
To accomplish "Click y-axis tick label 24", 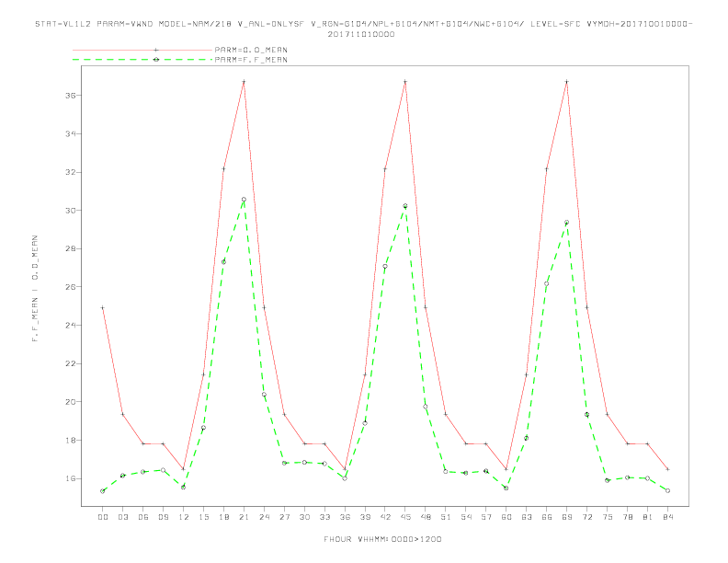I will point(71,325).
